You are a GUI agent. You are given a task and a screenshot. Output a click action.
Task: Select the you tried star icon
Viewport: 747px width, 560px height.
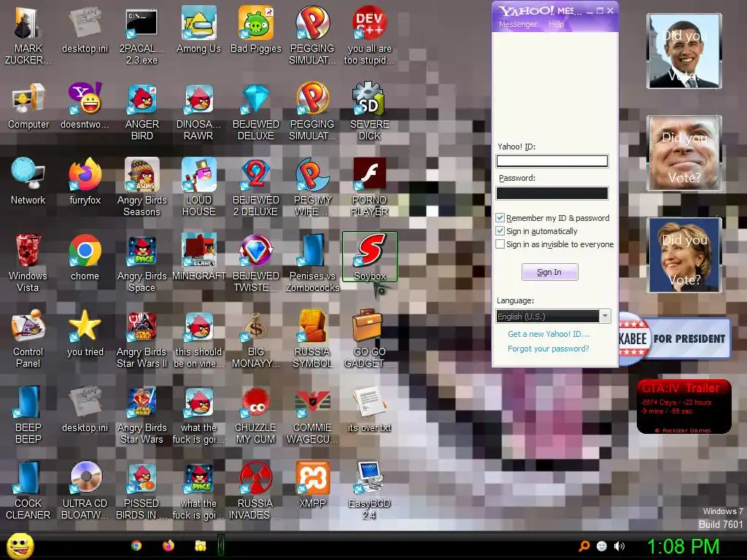[x=85, y=332]
